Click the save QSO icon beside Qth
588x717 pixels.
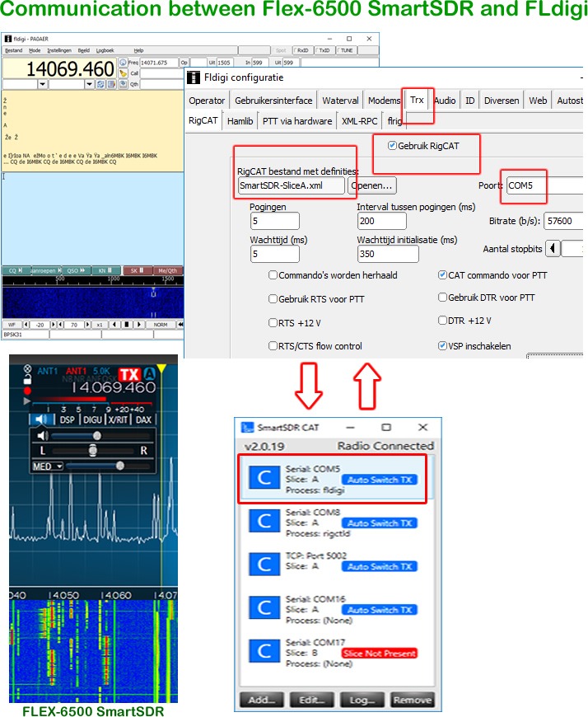click(123, 84)
